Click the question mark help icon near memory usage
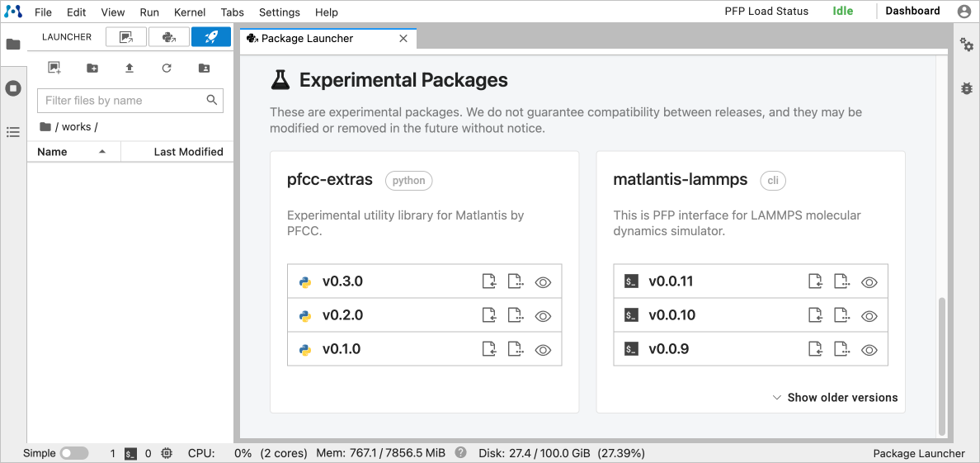 (461, 452)
